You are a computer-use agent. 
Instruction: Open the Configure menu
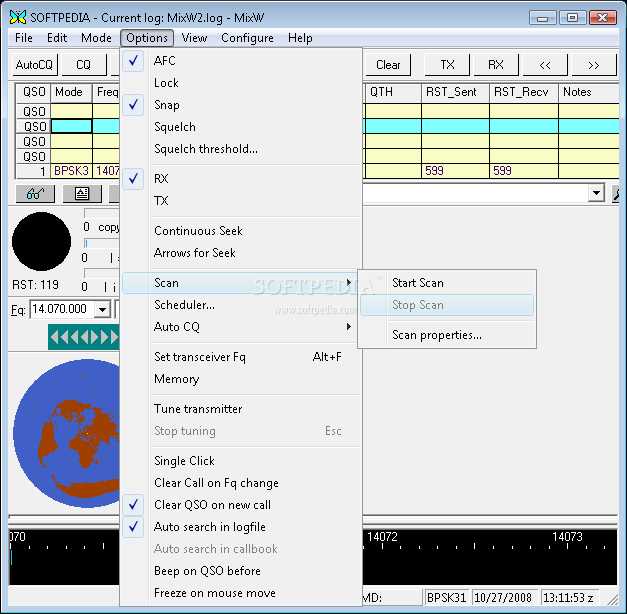[x=247, y=38]
